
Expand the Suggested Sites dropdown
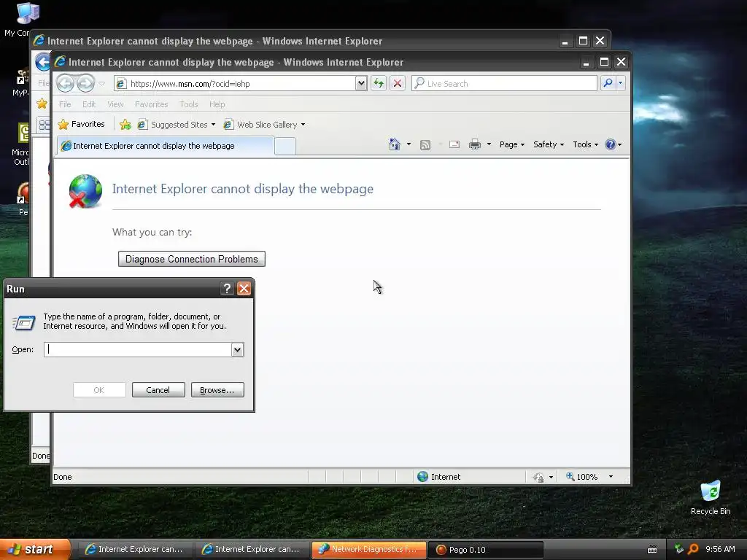213,125
